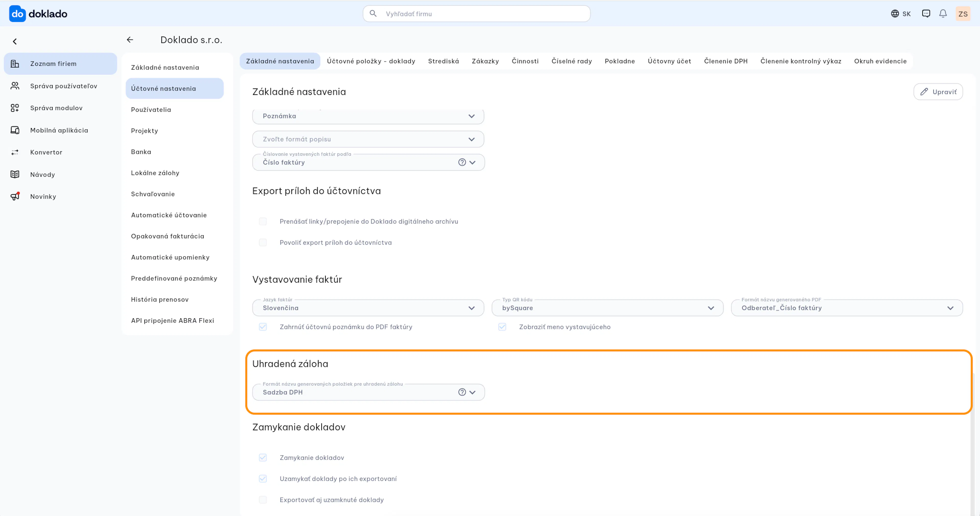Viewport: 980px width, 516px height.
Task: Open Lokálne zálohy in company menu
Action: click(175, 173)
